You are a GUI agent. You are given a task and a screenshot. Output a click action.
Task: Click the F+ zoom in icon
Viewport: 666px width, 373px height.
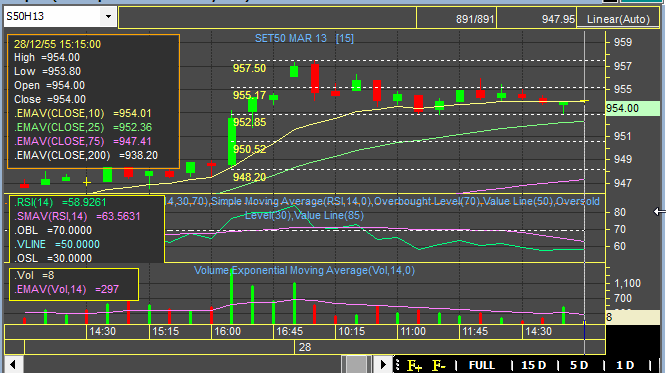coord(415,365)
